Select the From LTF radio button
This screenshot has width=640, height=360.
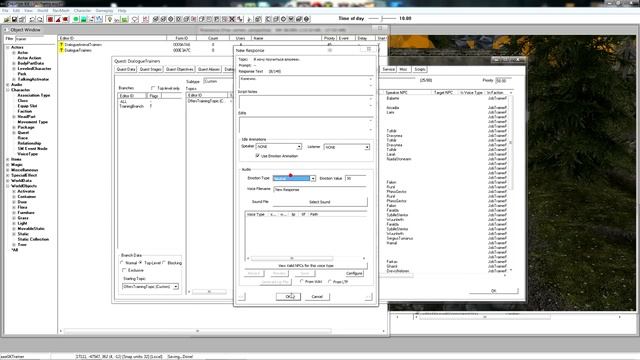tap(329, 282)
